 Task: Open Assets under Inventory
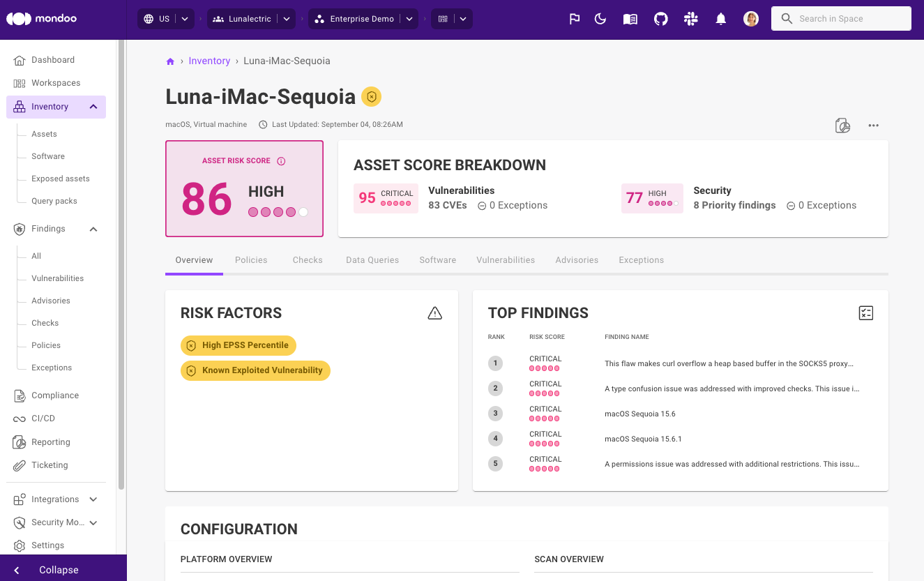(x=44, y=134)
